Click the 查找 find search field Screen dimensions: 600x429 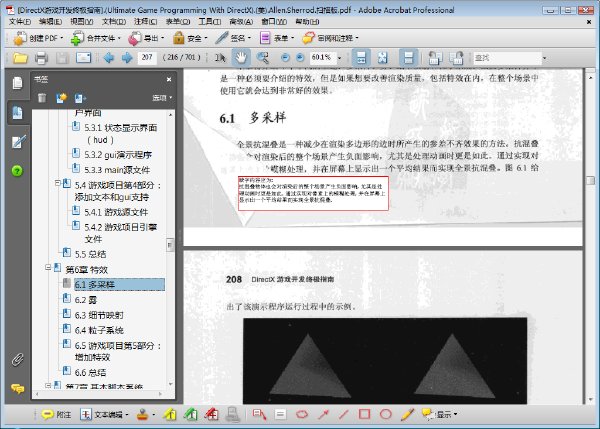(x=507, y=58)
